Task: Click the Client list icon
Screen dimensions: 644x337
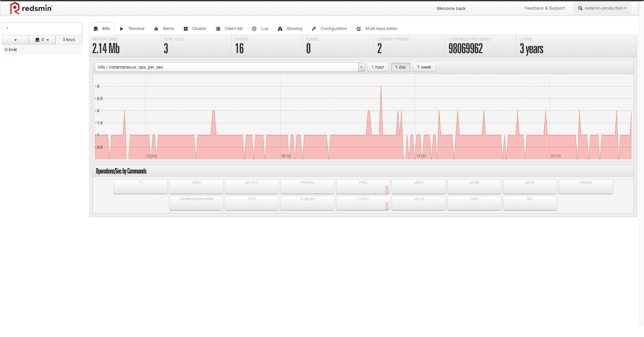Action: point(218,29)
